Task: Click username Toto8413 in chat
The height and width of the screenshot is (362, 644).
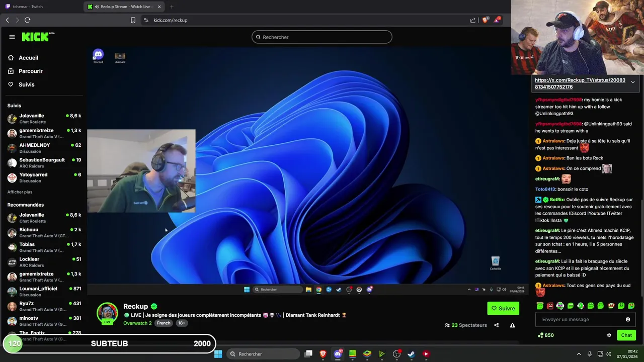Action: (545, 189)
